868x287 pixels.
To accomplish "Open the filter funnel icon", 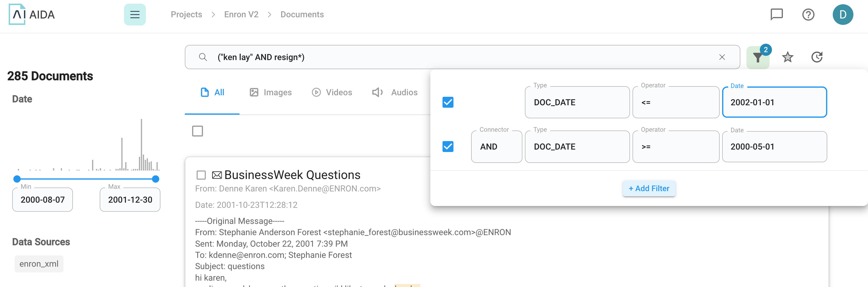I will (758, 58).
